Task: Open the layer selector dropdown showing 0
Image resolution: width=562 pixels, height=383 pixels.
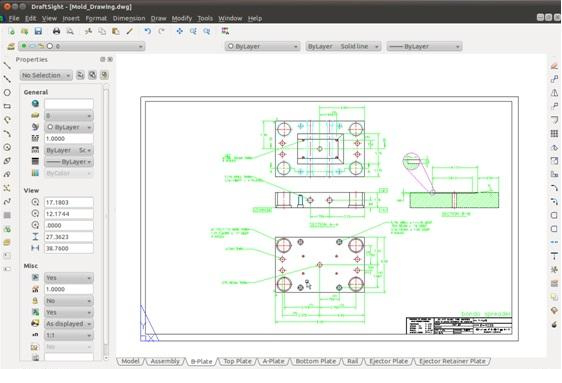Action: click(x=82, y=46)
